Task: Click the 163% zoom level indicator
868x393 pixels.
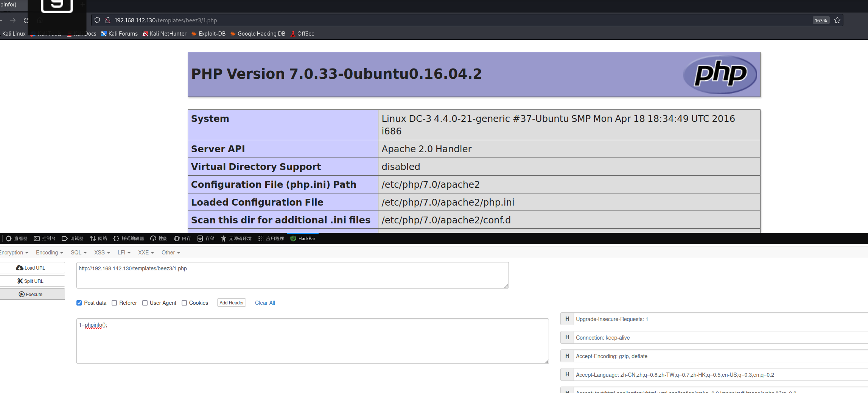Action: coord(820,20)
